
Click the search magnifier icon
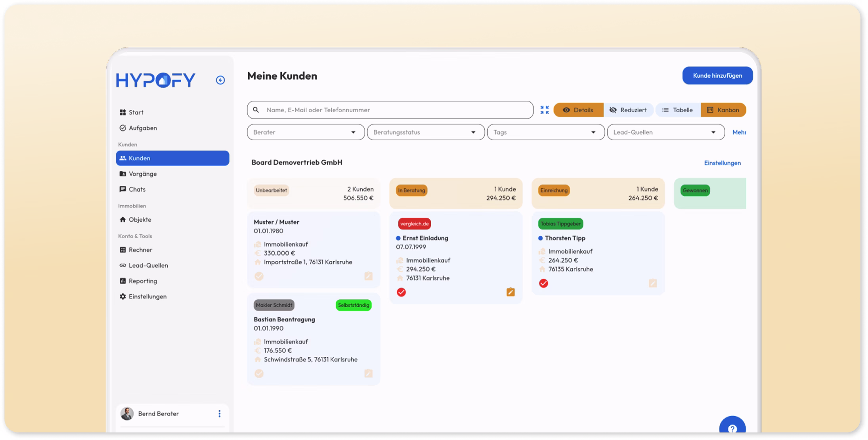click(x=256, y=110)
